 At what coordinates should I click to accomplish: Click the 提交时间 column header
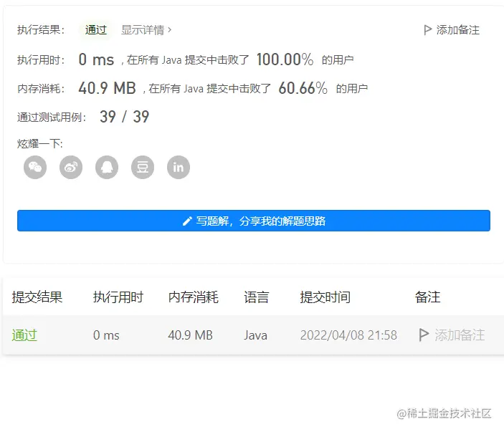tap(325, 297)
